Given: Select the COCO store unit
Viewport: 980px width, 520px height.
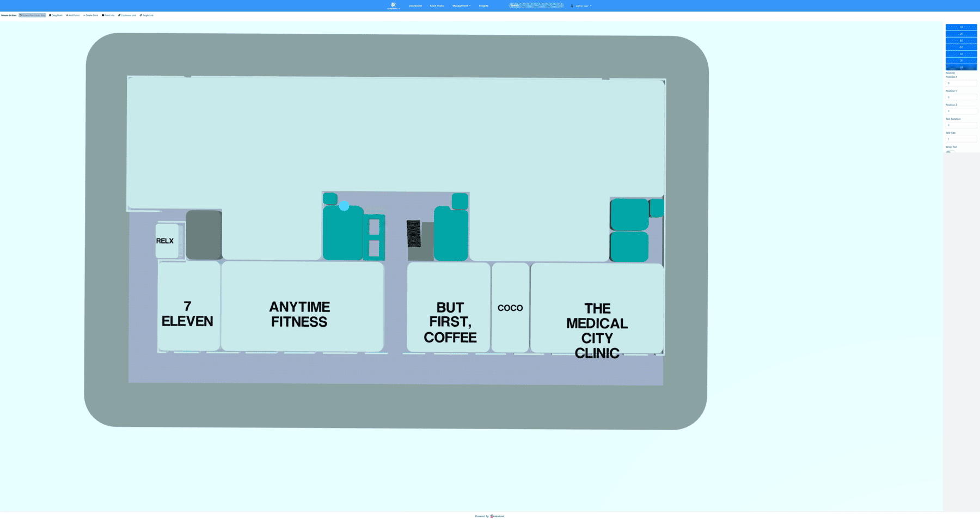Looking at the screenshot, I should tap(510, 308).
